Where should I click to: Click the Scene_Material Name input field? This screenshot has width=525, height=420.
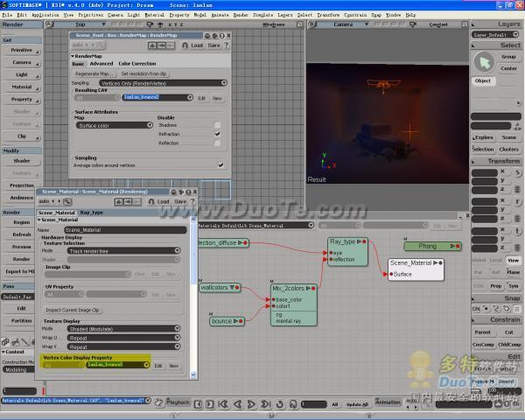tap(123, 229)
